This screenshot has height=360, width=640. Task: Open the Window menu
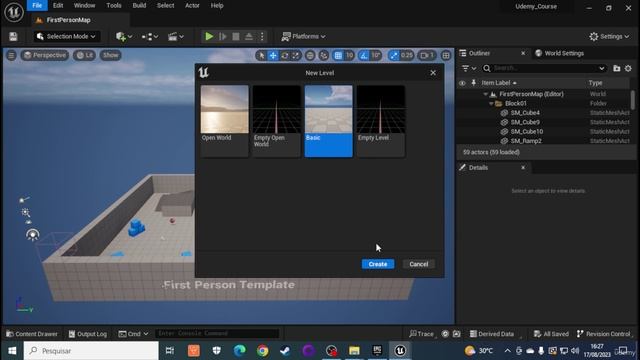click(84, 6)
